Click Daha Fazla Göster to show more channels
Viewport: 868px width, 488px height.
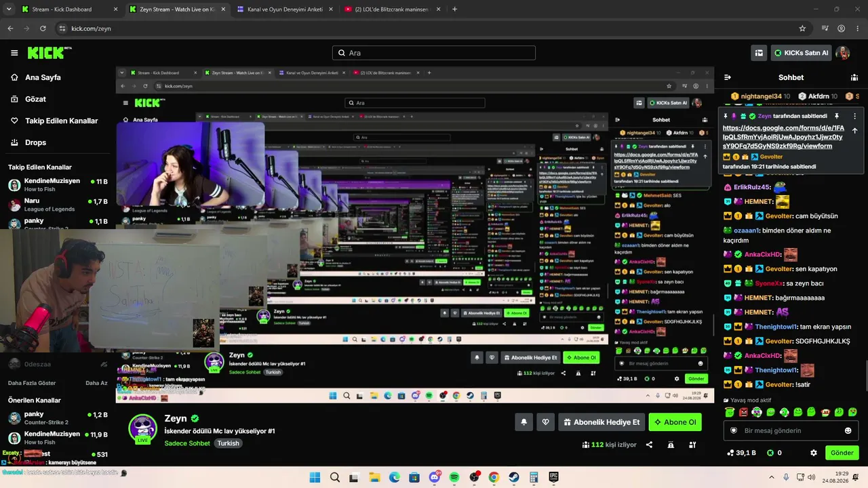pos(33,383)
